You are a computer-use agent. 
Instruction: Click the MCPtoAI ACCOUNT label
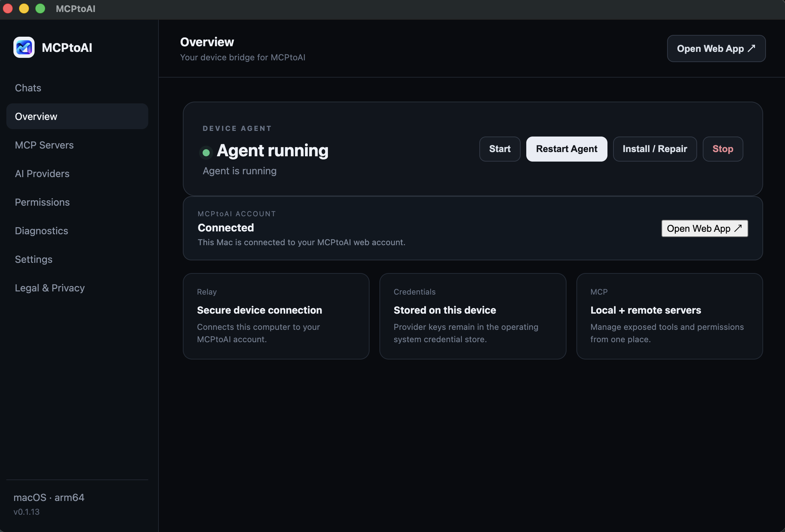[x=237, y=214]
